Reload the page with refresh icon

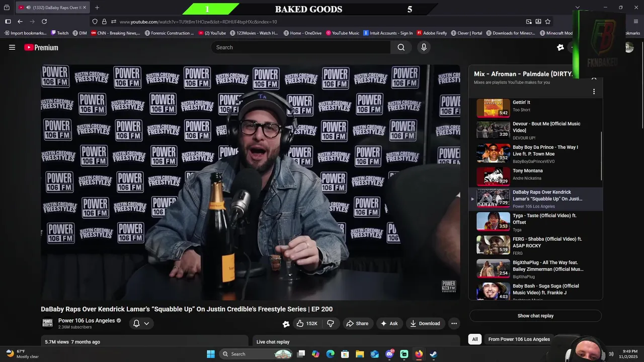coord(44,22)
